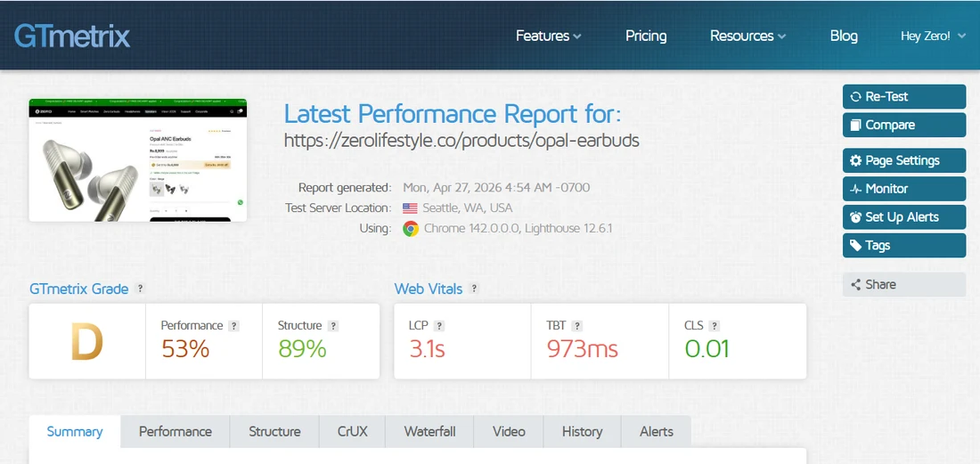This screenshot has height=464, width=980.
Task: Click the help icon beside LCP
Action: 439,326
